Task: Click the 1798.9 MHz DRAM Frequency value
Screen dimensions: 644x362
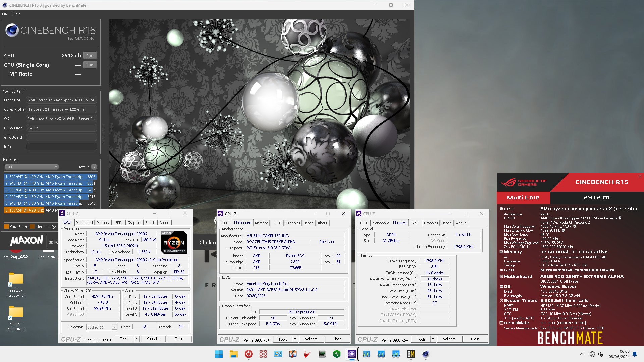Action: coord(435,261)
